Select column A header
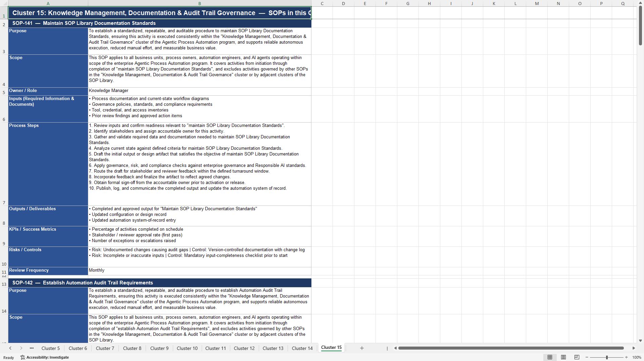Image resolution: width=644 pixels, height=361 pixels. [48, 3]
